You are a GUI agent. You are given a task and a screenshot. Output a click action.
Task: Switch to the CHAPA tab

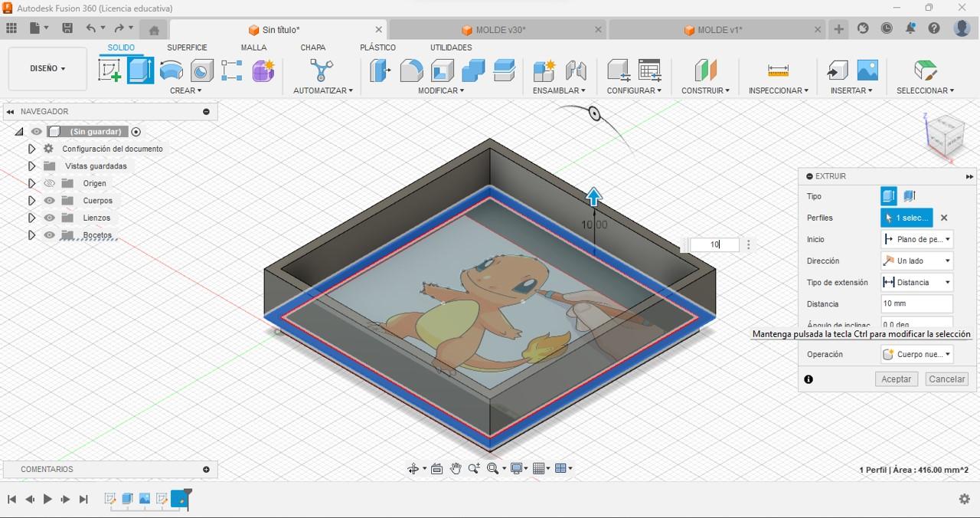click(x=312, y=48)
